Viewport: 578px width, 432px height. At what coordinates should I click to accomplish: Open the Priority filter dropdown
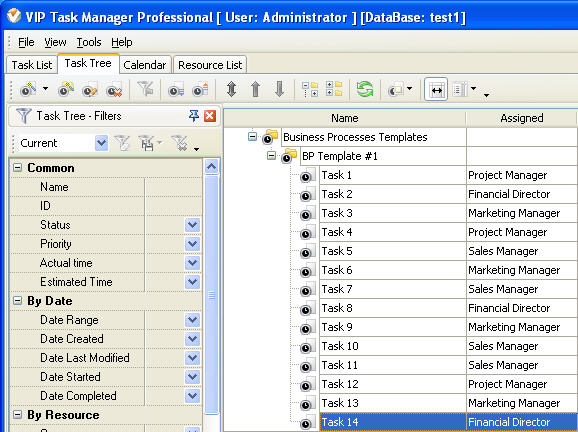click(192, 244)
